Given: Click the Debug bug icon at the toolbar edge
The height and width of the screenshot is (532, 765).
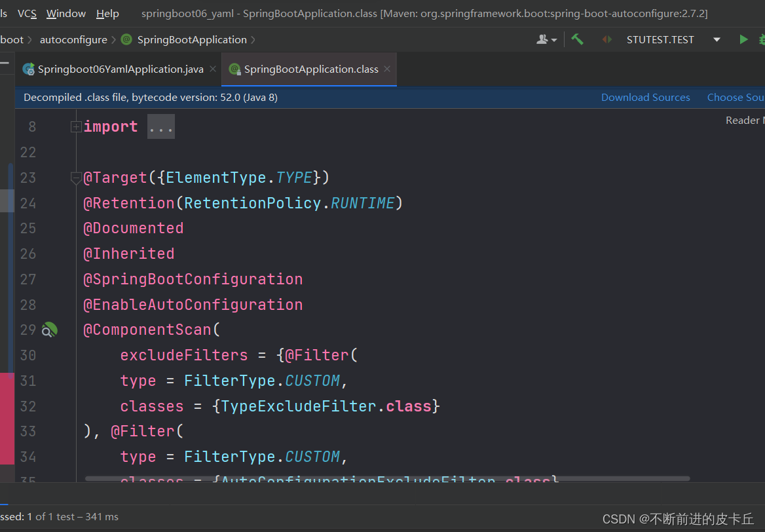Looking at the screenshot, I should coord(762,39).
